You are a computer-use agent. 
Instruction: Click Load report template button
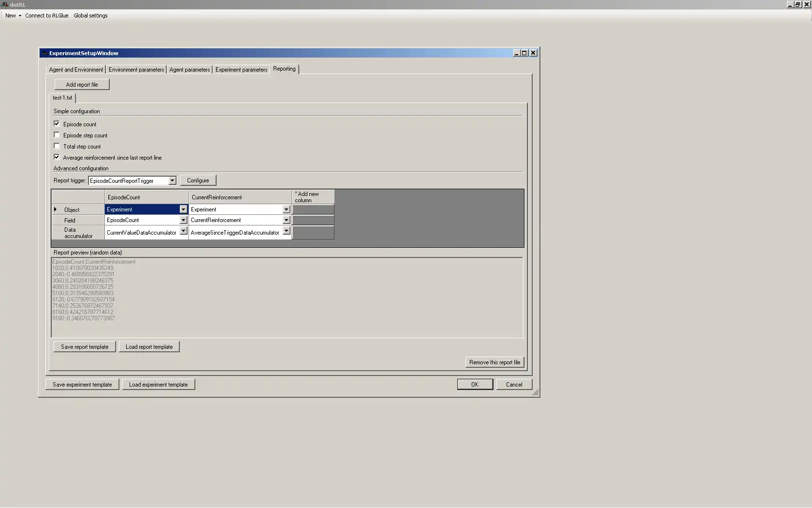(x=149, y=347)
